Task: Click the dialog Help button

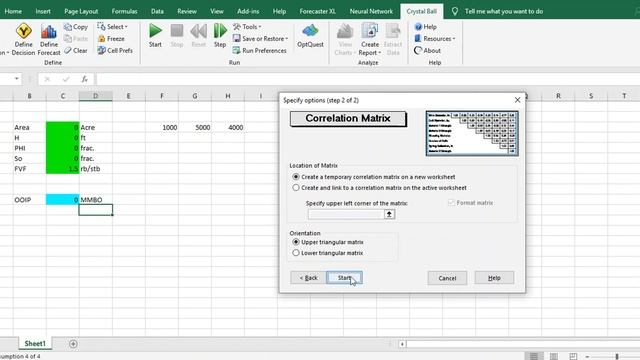Action: tap(494, 278)
